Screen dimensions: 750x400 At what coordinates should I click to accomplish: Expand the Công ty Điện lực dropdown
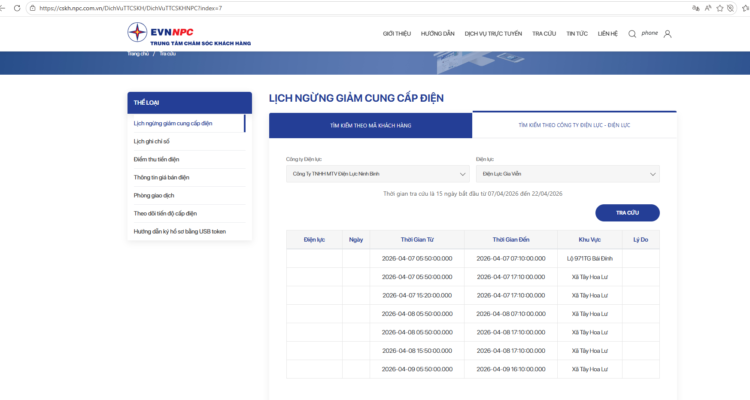click(377, 174)
